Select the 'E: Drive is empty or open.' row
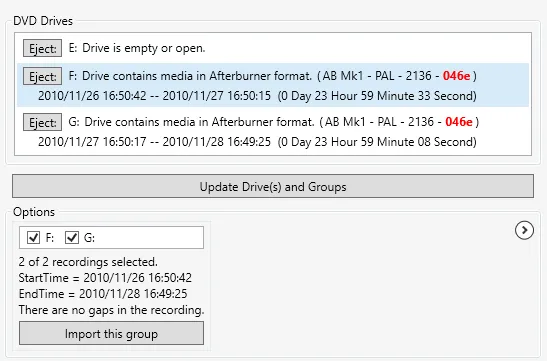The height and width of the screenshot is (361, 547). (273, 48)
